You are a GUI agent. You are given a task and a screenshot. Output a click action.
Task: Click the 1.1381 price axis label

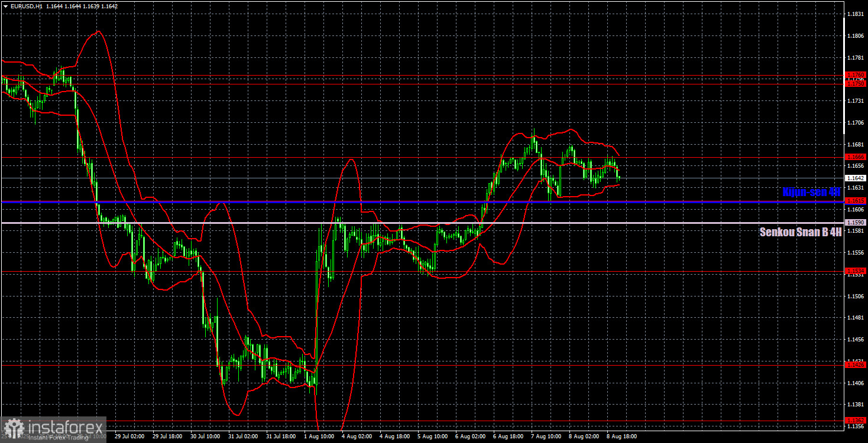coord(856,405)
